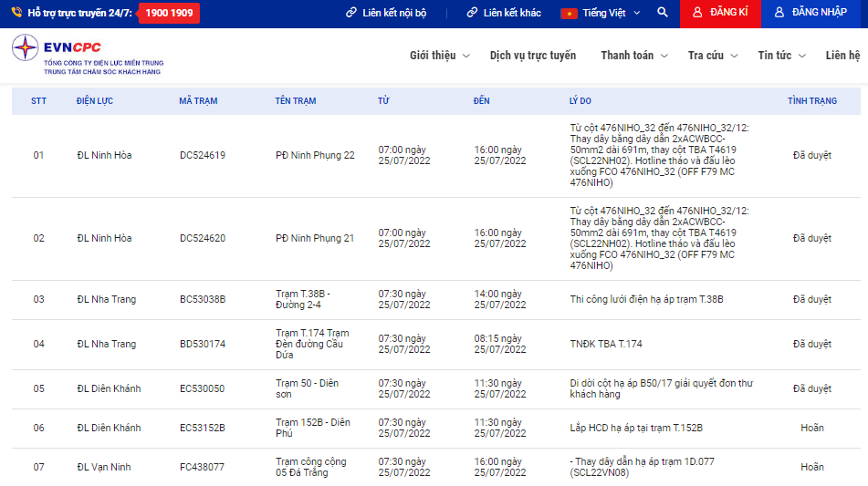This screenshot has width=868, height=486.
Task: Select station code DC524619 in the table
Action: [203, 155]
